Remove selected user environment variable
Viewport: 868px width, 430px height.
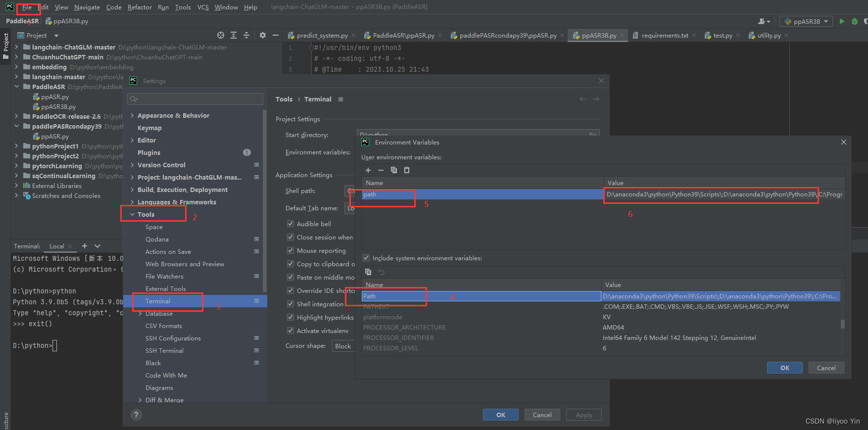coord(381,170)
